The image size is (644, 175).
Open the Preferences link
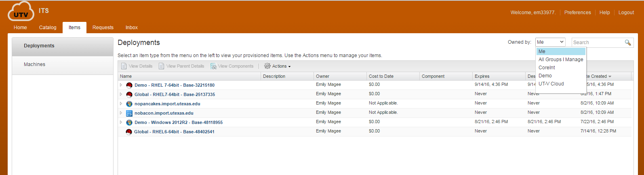point(577,13)
